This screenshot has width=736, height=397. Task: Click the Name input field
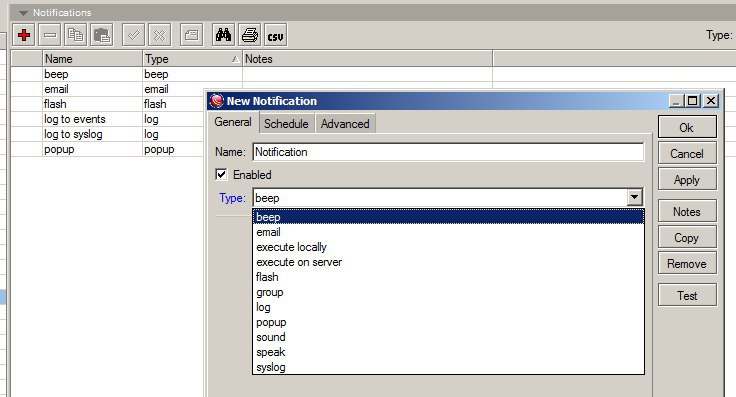(x=448, y=152)
